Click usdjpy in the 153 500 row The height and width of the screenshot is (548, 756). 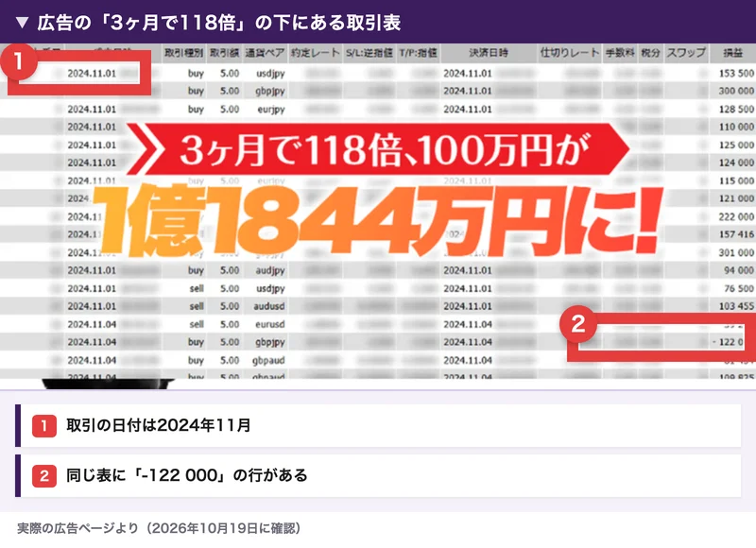270,74
